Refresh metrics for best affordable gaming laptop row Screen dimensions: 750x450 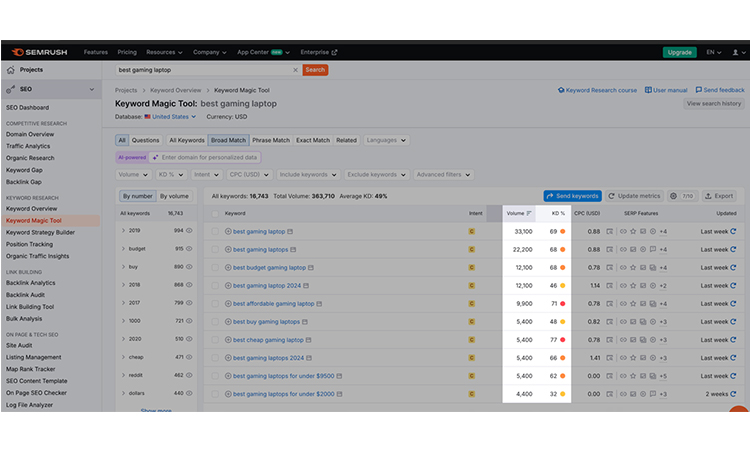[x=733, y=304]
